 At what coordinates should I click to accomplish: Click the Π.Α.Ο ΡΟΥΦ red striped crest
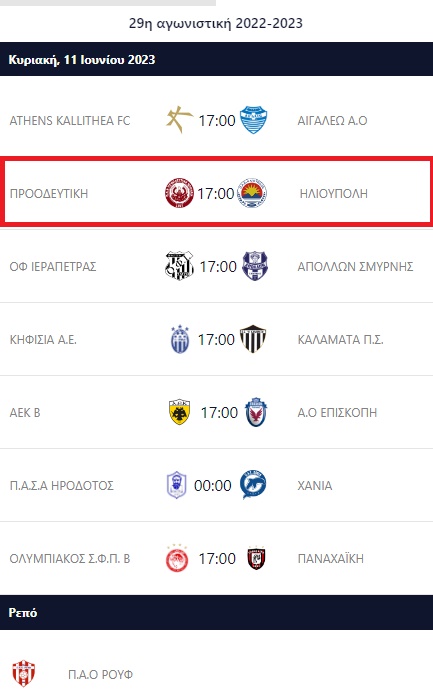pyautogui.click(x=24, y=674)
